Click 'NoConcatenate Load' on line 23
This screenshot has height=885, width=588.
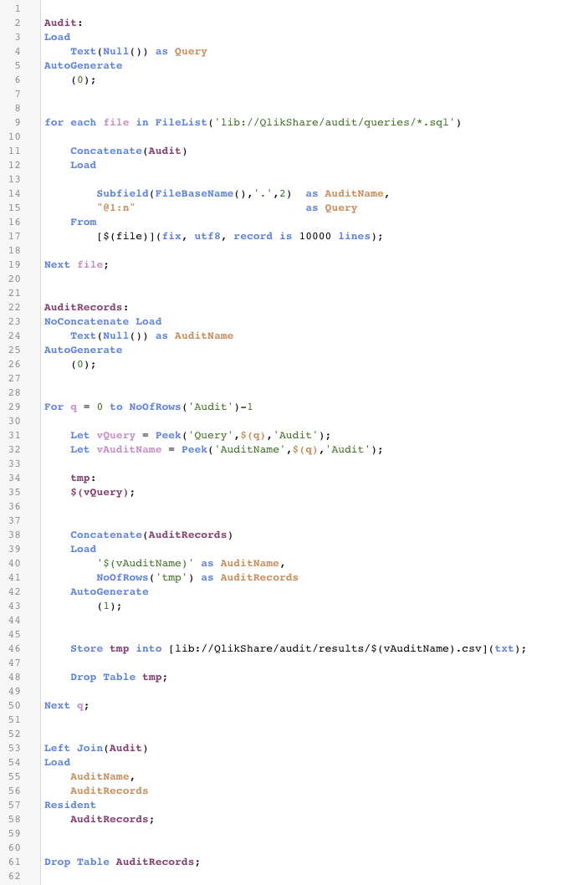coord(103,321)
